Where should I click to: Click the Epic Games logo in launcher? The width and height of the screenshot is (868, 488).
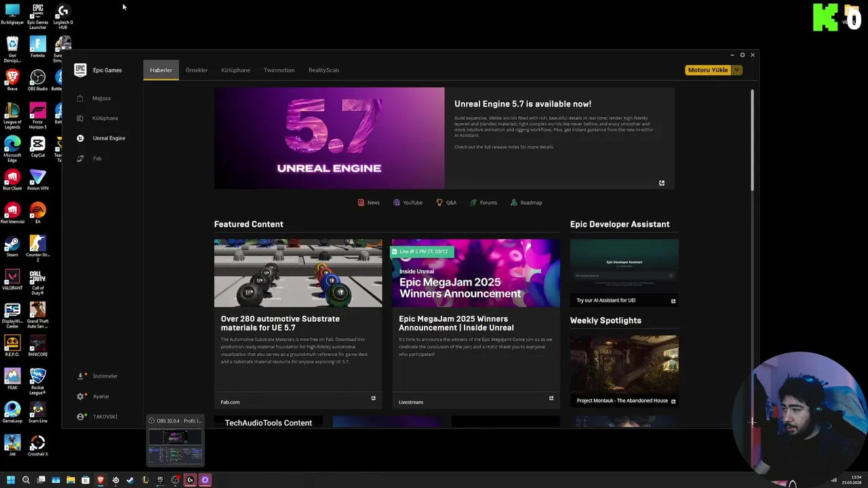[x=80, y=70]
